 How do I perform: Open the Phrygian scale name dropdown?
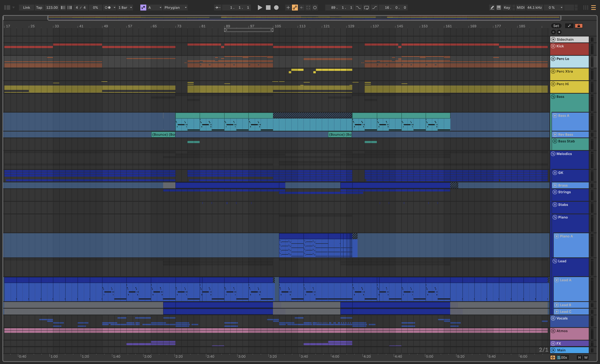click(175, 8)
